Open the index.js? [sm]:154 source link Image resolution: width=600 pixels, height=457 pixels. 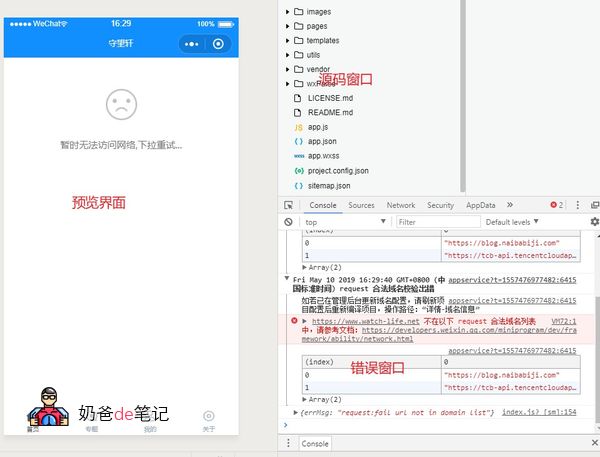point(539,412)
